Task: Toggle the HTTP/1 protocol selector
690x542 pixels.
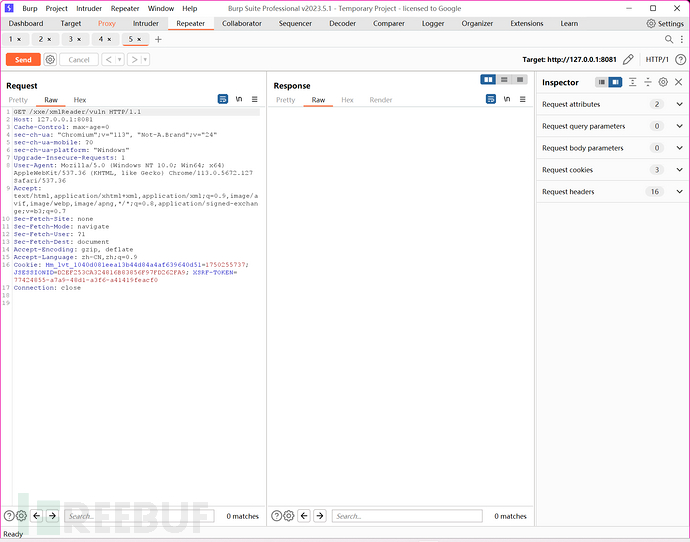Action: pos(657,60)
